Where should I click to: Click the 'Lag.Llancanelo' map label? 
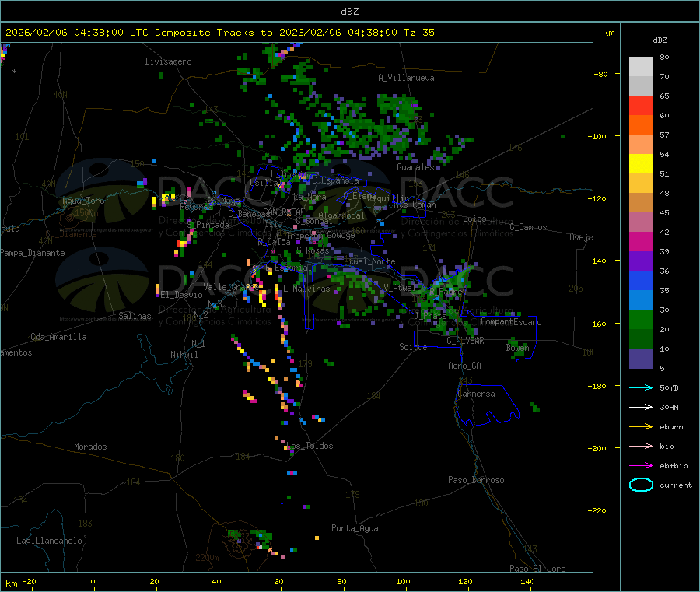(x=50, y=541)
